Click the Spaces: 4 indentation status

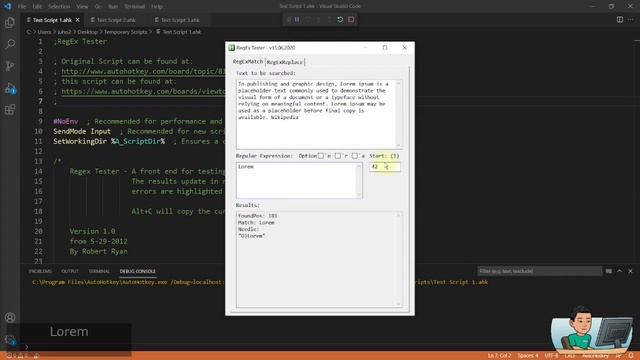pos(528,356)
